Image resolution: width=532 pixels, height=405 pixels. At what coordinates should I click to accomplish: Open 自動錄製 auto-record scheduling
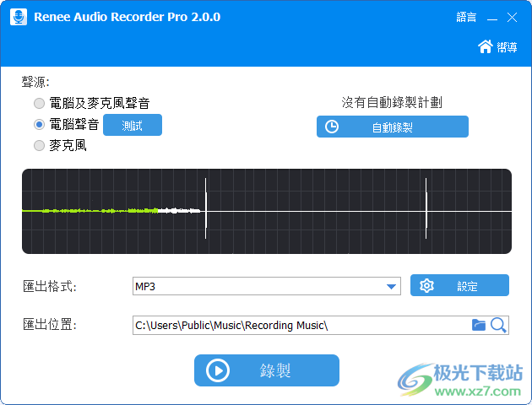pos(393,127)
